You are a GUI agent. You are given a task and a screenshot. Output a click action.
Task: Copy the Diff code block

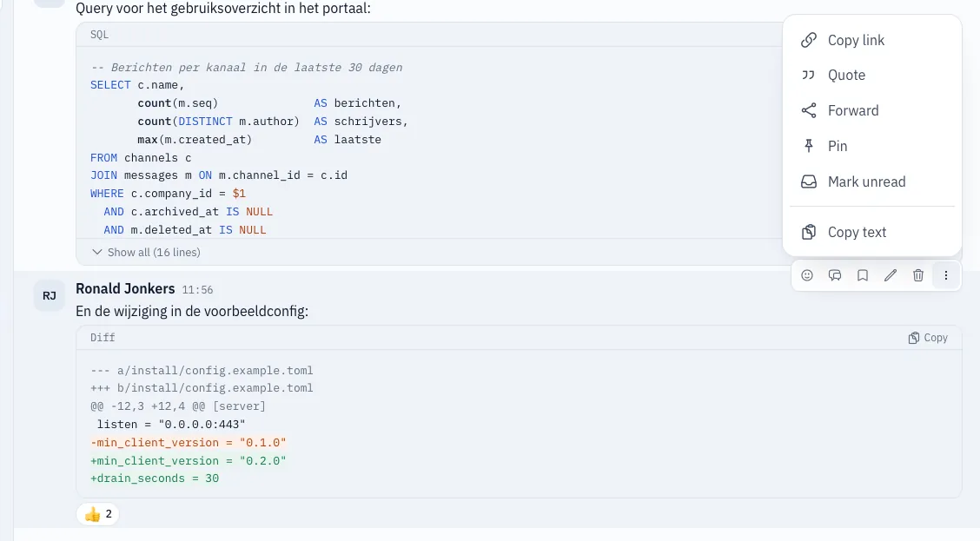pyautogui.click(x=928, y=337)
